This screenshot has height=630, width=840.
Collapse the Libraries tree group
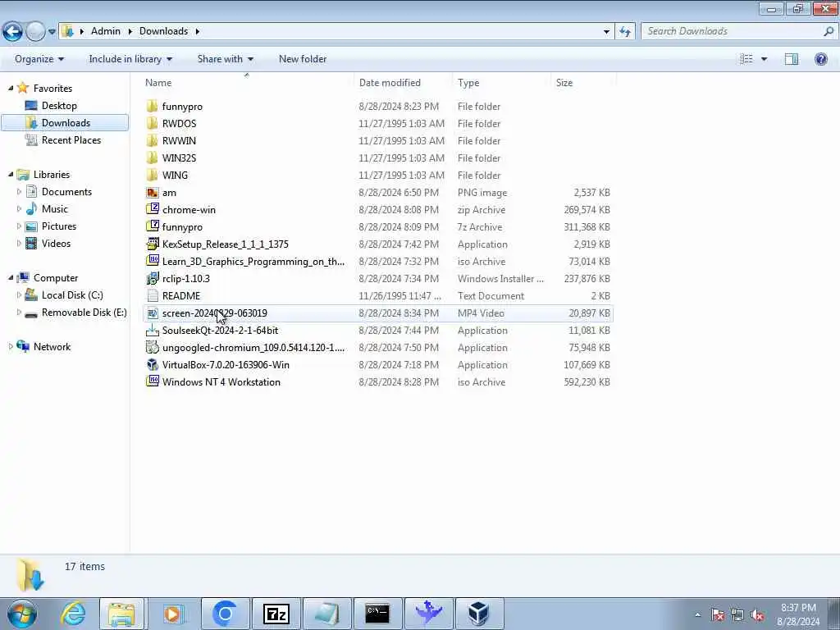[x=10, y=174]
